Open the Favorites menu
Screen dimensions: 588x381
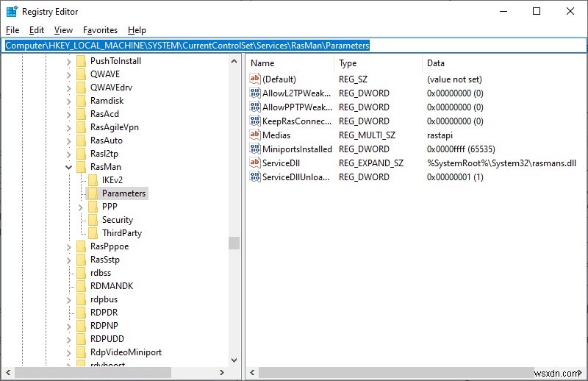(100, 30)
